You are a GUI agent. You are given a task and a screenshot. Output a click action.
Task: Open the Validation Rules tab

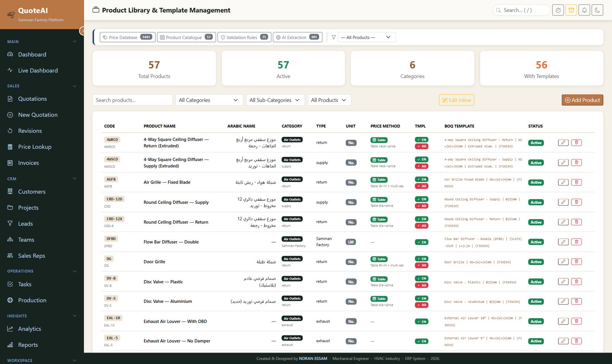[x=244, y=37]
